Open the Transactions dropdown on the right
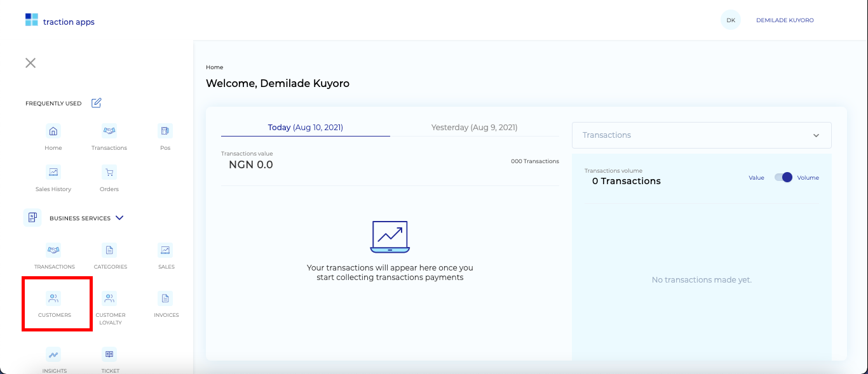 click(x=702, y=135)
